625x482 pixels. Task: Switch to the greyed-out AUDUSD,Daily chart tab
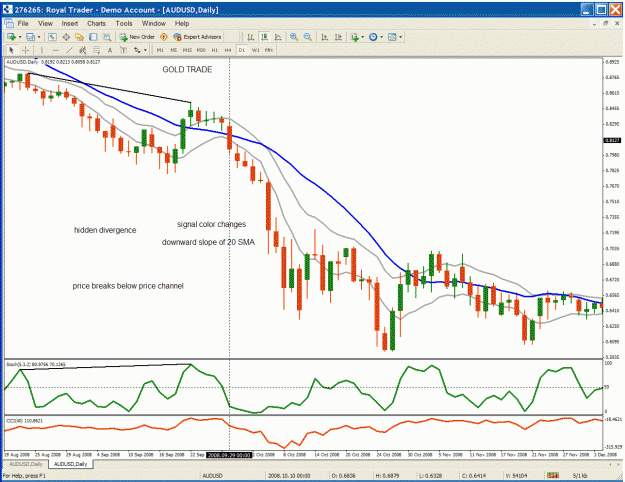pyautogui.click(x=26, y=464)
